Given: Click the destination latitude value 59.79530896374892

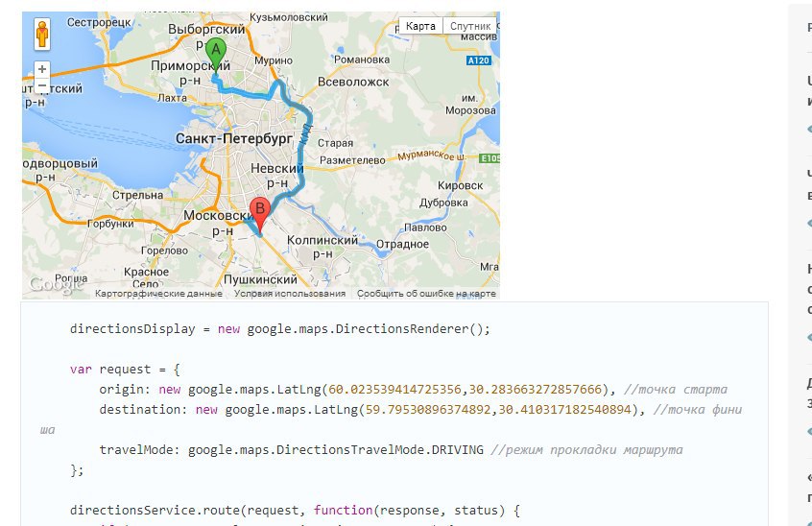Looking at the screenshot, I should tap(428, 410).
